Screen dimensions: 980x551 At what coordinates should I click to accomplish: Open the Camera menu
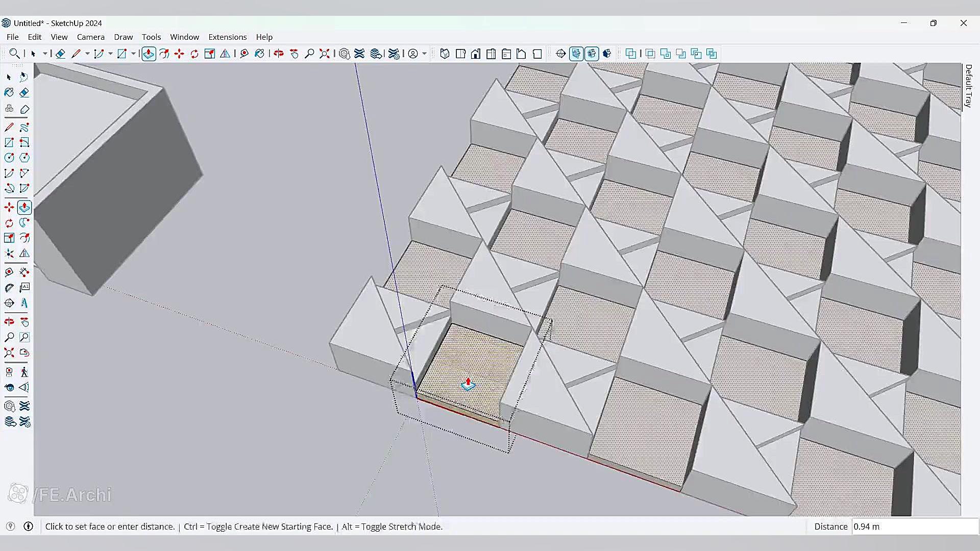pos(90,37)
